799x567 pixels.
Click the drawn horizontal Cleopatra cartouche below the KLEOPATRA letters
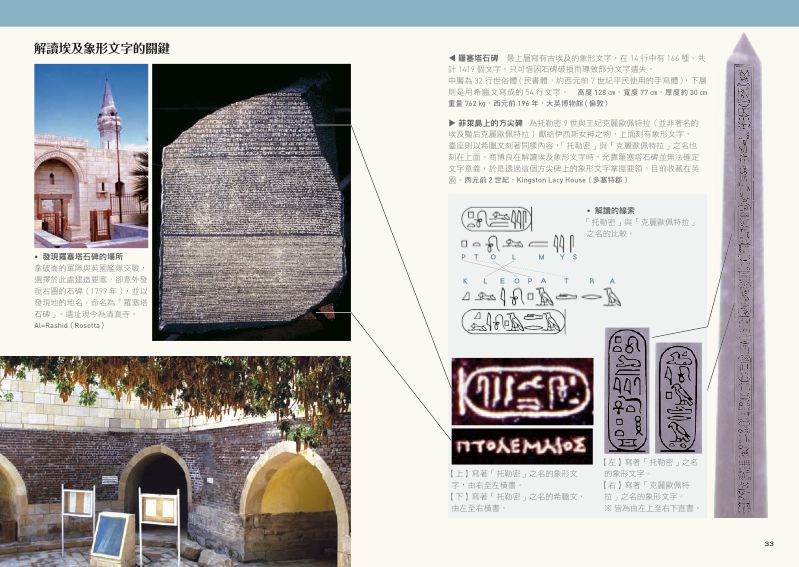pos(513,321)
